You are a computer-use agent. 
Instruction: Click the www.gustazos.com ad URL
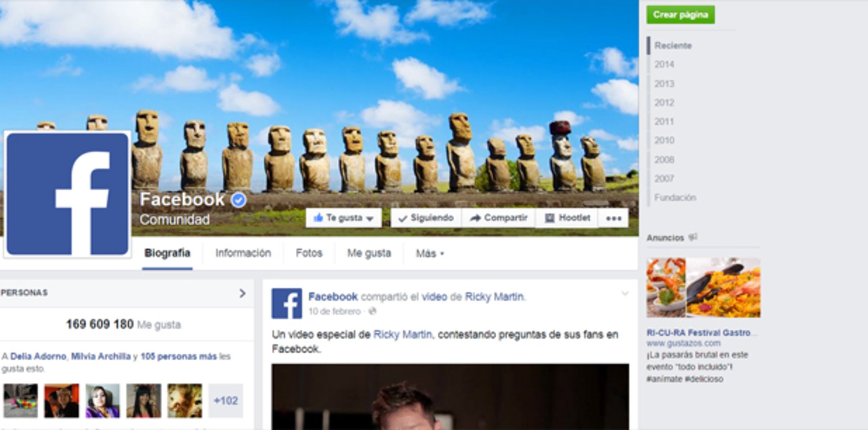click(683, 343)
